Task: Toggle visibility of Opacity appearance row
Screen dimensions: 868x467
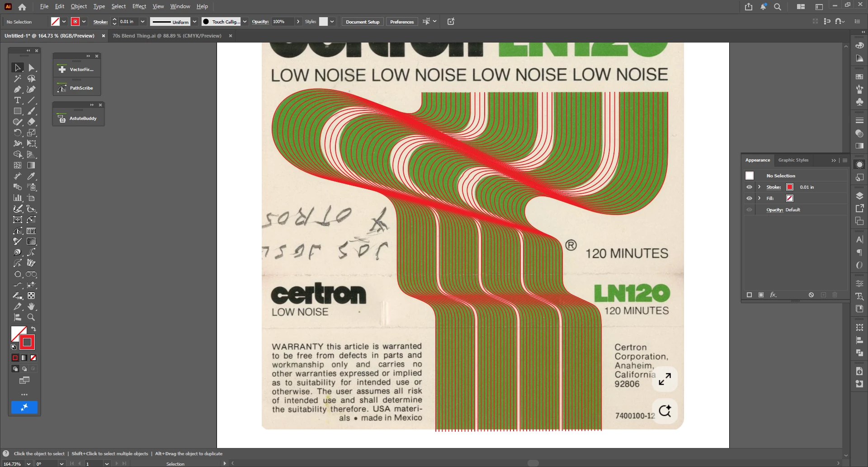Action: 749,210
